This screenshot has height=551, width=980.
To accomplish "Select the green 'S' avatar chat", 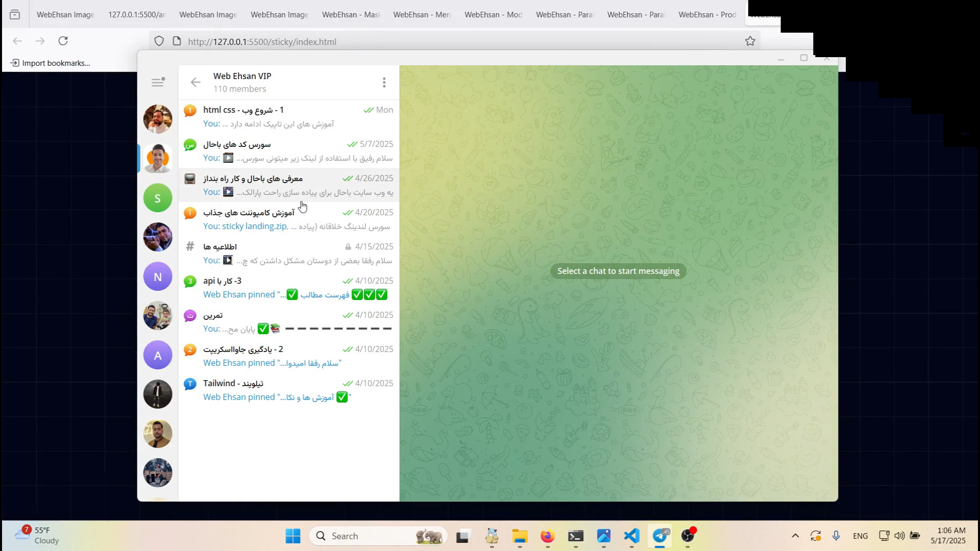I will tap(158, 198).
